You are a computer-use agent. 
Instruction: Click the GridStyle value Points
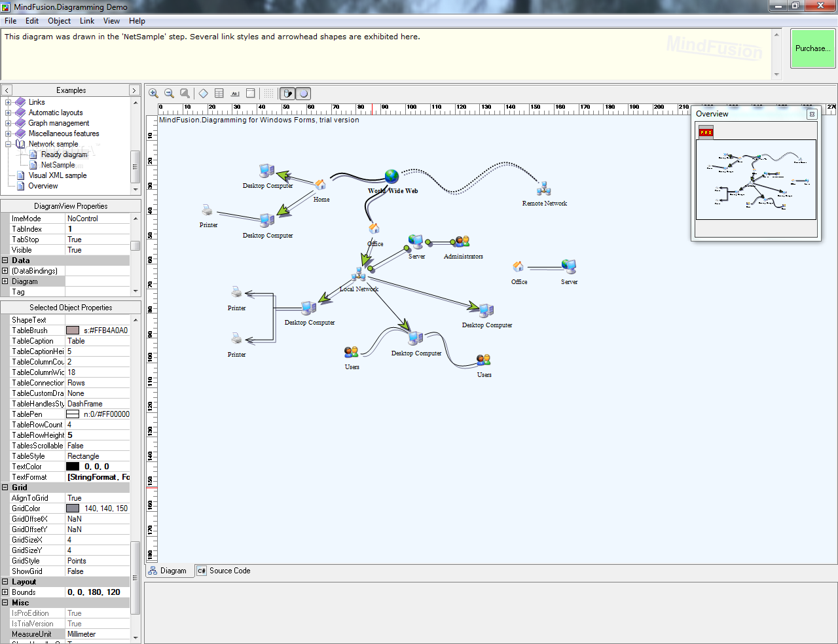(77, 561)
